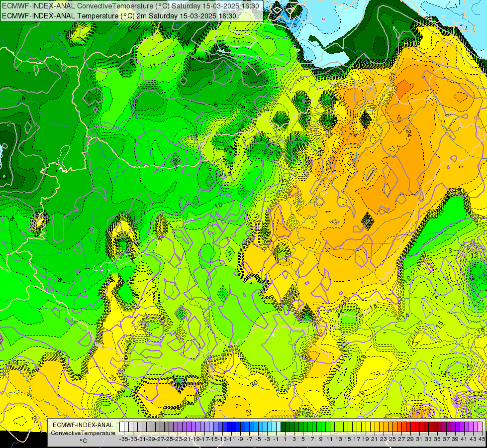This screenshot has width=487, height=448.
Task: Click the '-1' legend scale label
Action: (276, 440)
